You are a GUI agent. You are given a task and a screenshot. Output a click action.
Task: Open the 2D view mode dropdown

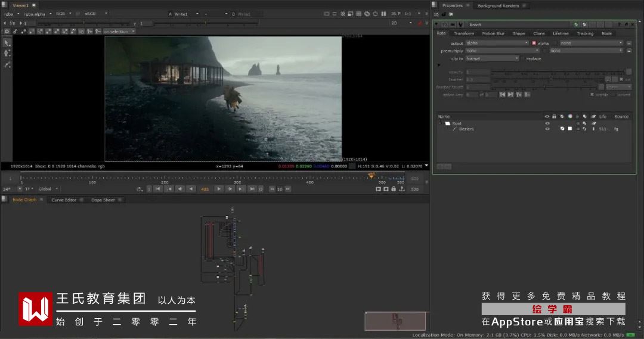[x=402, y=23]
